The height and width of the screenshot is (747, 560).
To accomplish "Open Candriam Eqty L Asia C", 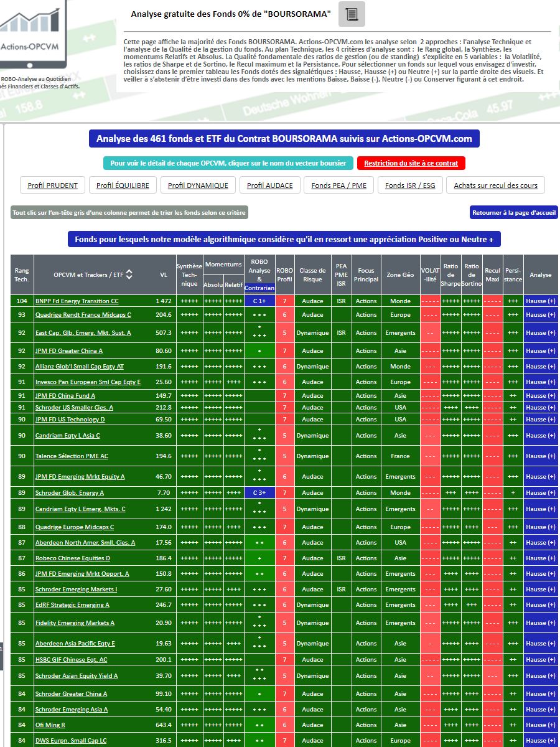I will [67, 436].
